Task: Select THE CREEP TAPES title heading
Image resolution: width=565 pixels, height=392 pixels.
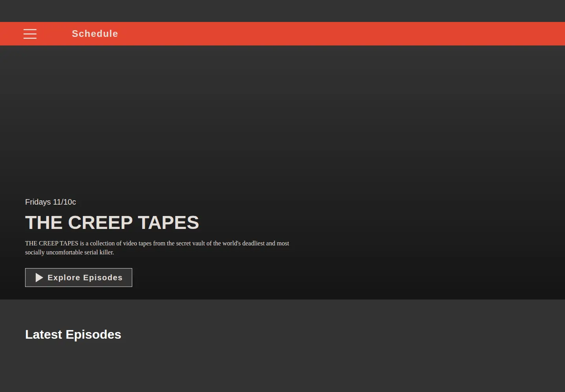Action: tap(112, 223)
